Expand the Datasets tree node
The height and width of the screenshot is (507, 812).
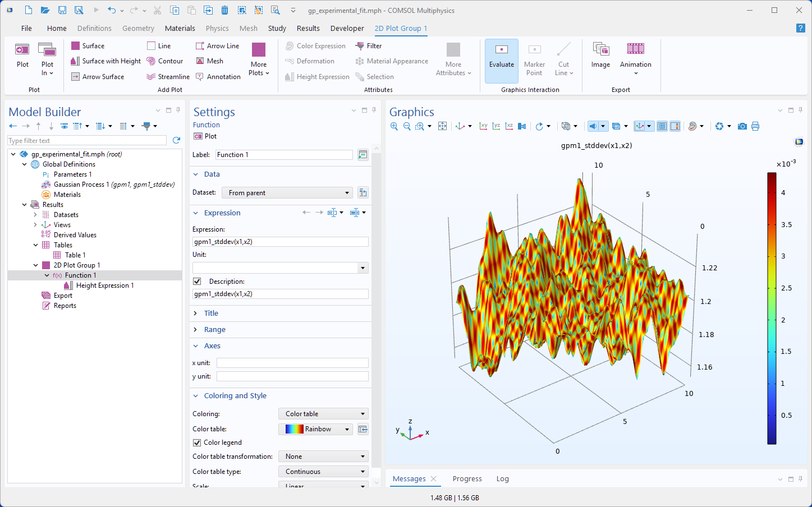(35, 215)
